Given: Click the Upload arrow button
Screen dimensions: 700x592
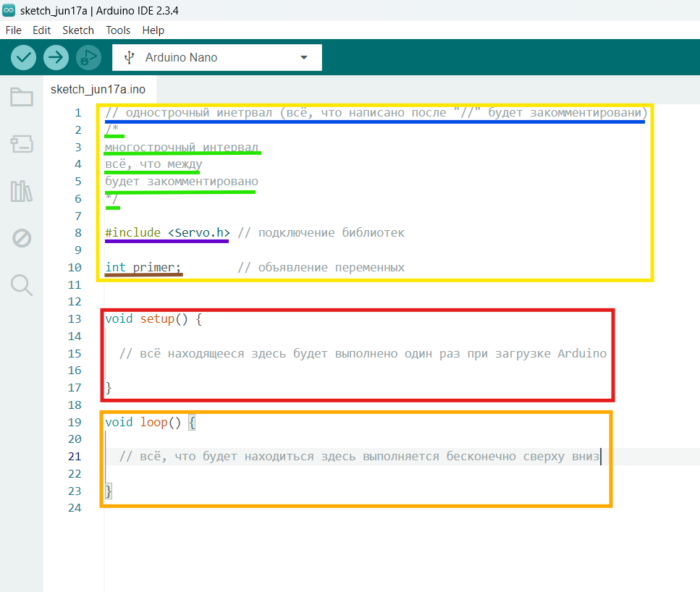Looking at the screenshot, I should tap(56, 58).
